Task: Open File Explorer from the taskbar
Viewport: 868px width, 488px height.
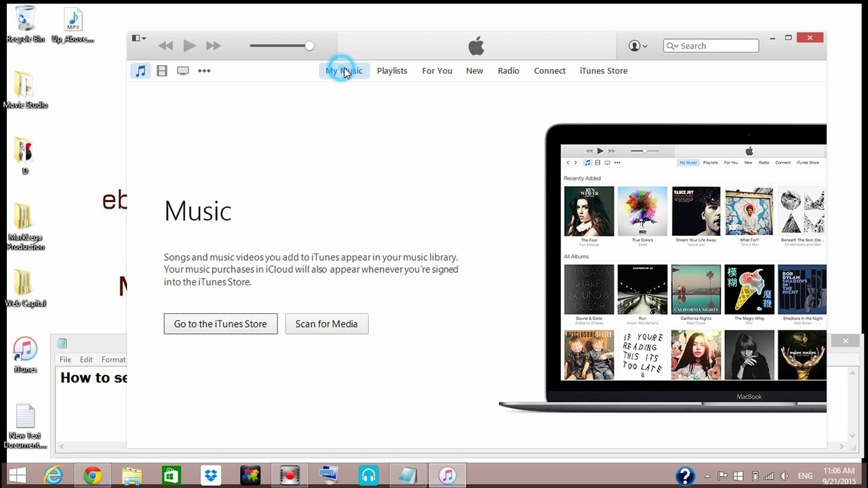Action: tap(132, 476)
